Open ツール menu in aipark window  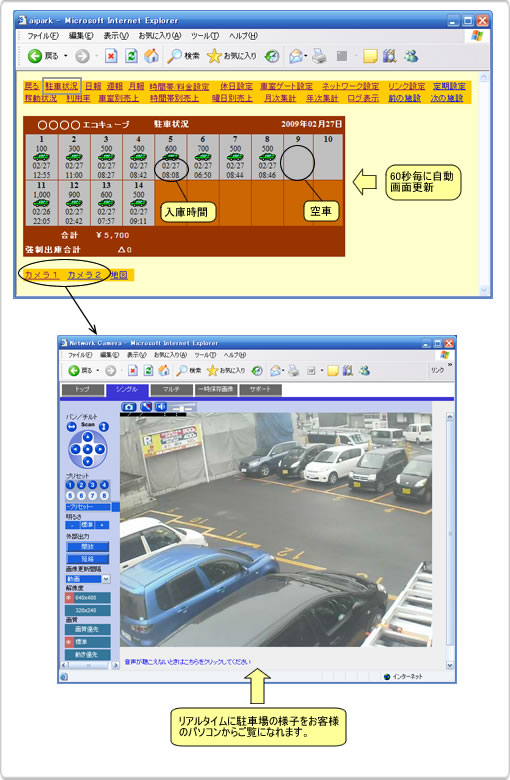[204, 36]
